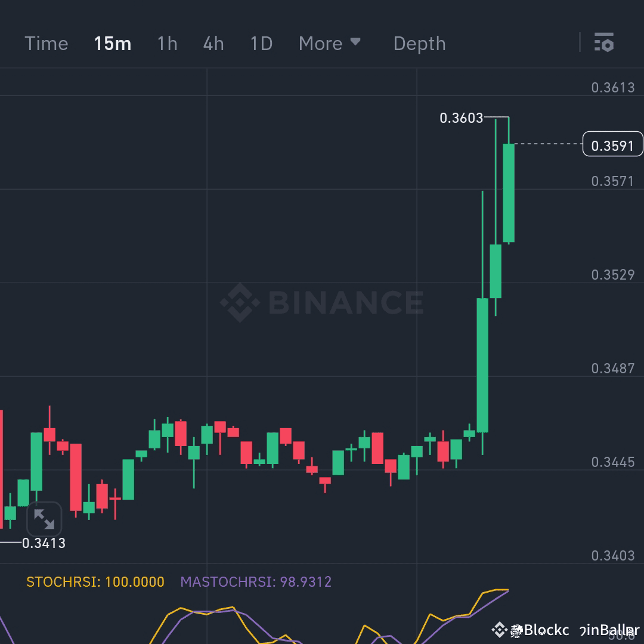This screenshot has width=644, height=644.
Task: Click the latest green candlestick
Action: pos(509,193)
